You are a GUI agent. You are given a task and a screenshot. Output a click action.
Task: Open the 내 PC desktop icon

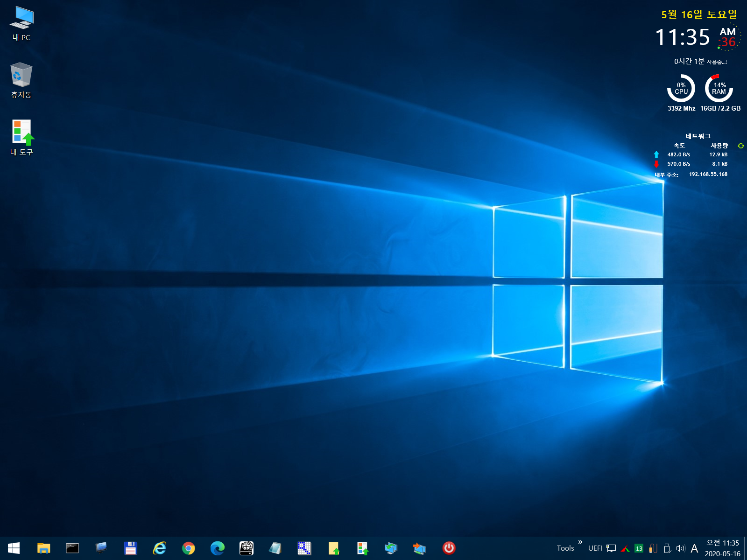[21, 24]
